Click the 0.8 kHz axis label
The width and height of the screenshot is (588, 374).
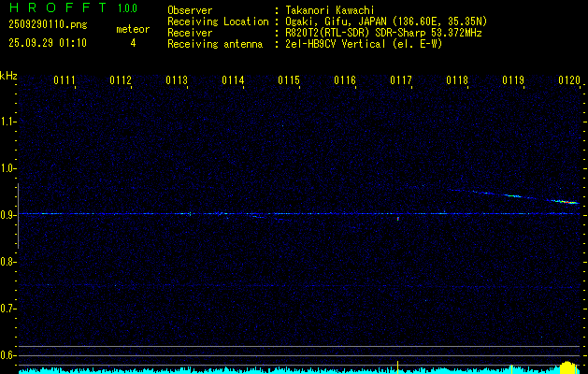7,262
